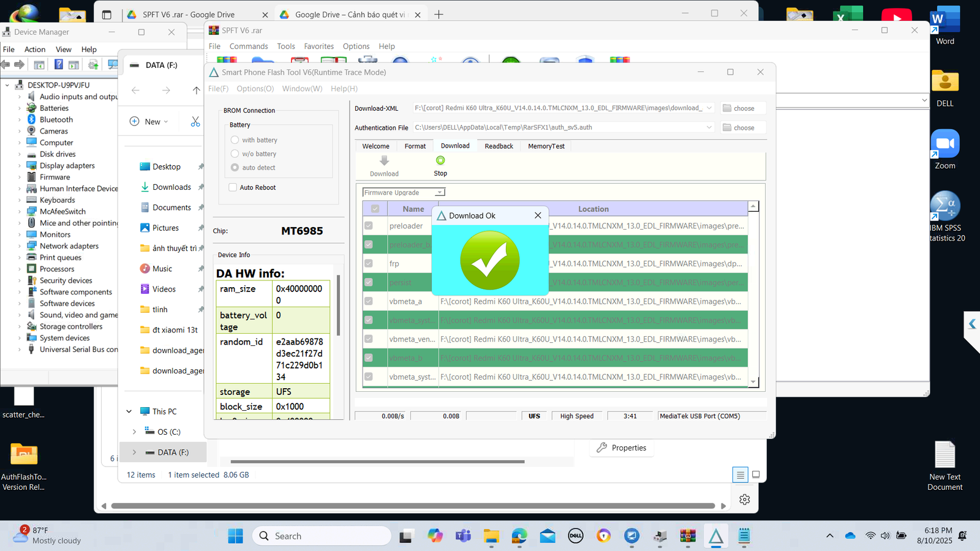Switch to the MemoryTest tab
Viewport: 980px width, 551px height.
pos(546,146)
